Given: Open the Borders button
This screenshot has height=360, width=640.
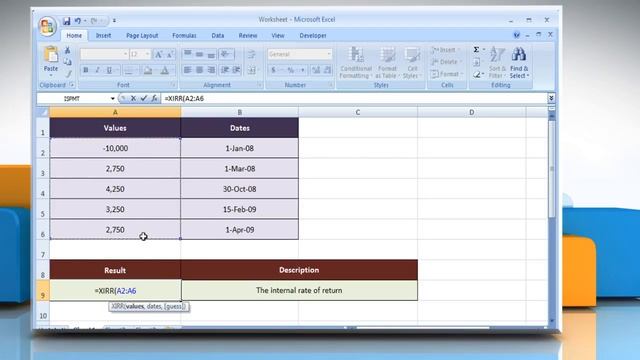Looking at the screenshot, I should point(129,71).
